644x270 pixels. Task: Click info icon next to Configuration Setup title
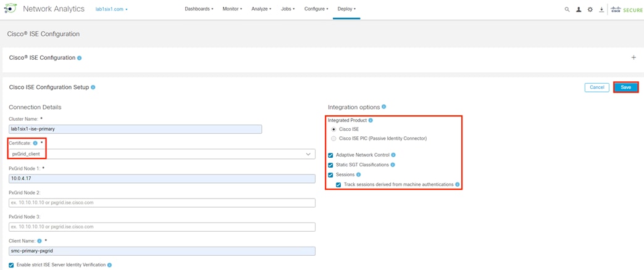(93, 88)
